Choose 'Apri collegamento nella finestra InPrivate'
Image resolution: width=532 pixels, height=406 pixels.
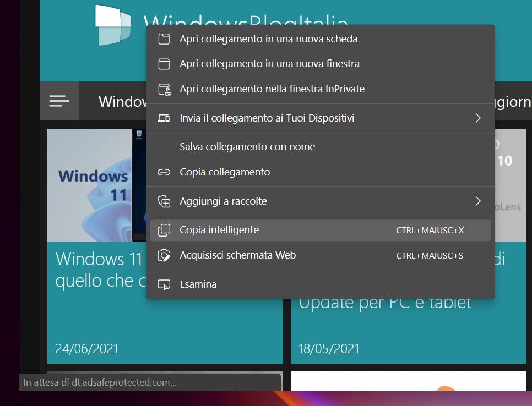(321, 89)
